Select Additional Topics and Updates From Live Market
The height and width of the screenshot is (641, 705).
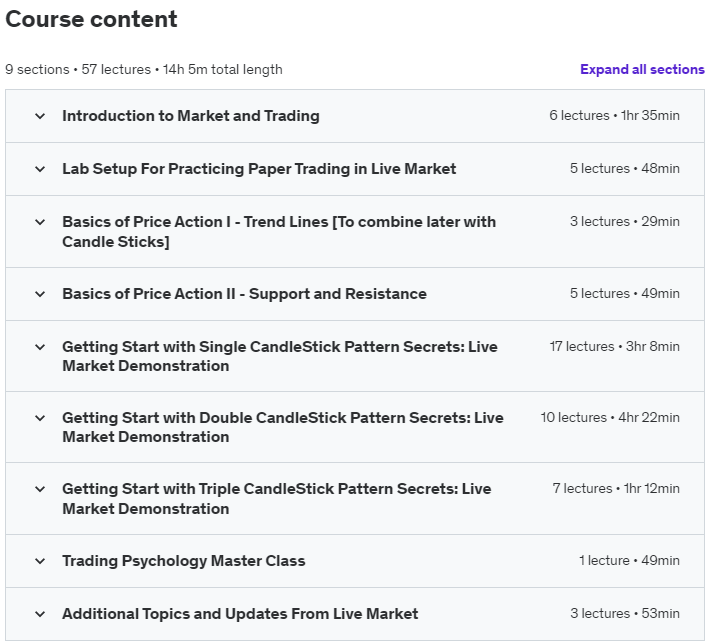(240, 614)
